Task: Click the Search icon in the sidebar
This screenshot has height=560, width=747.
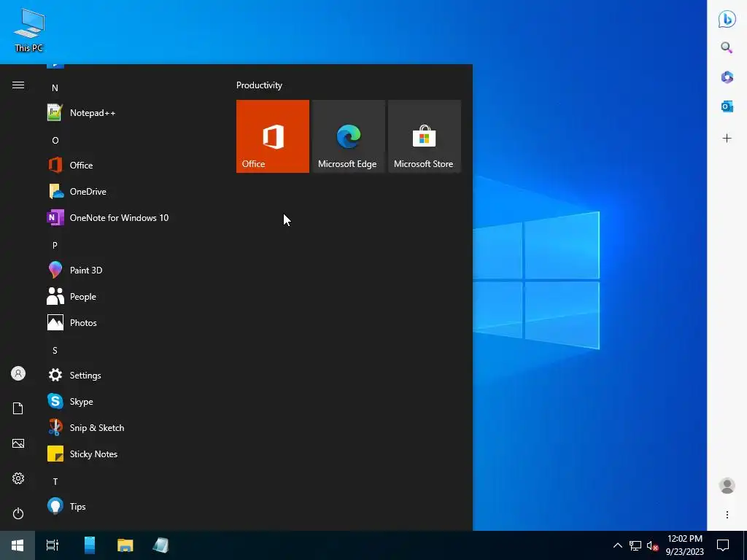Action: (x=727, y=47)
